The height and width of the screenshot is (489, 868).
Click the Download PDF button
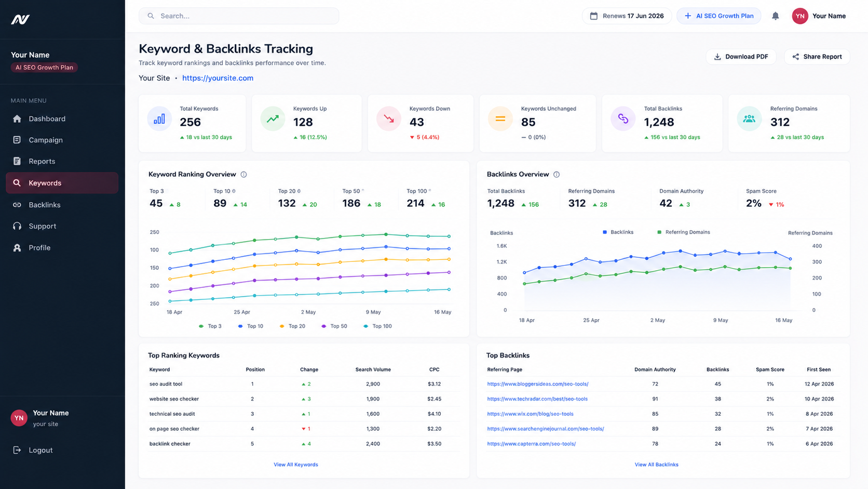click(741, 57)
